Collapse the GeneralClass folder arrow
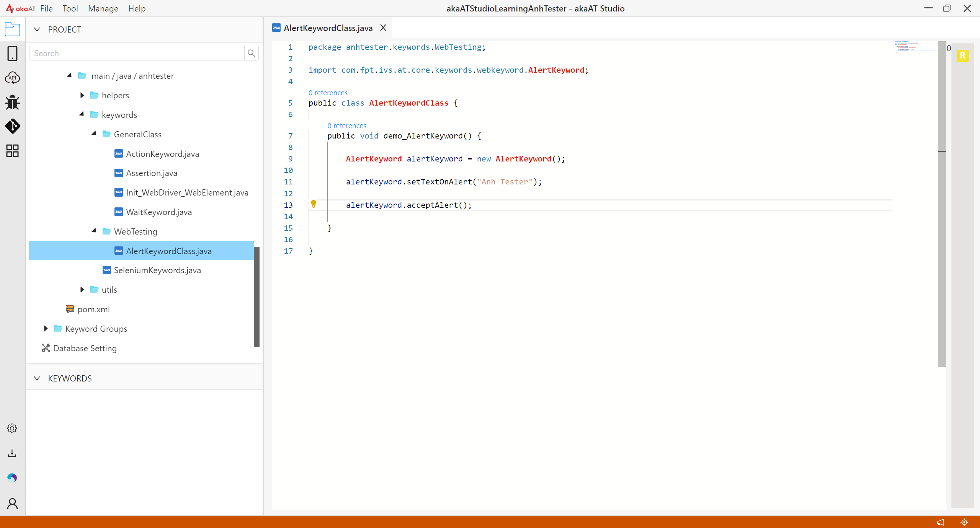The height and width of the screenshot is (528, 980). pos(94,134)
